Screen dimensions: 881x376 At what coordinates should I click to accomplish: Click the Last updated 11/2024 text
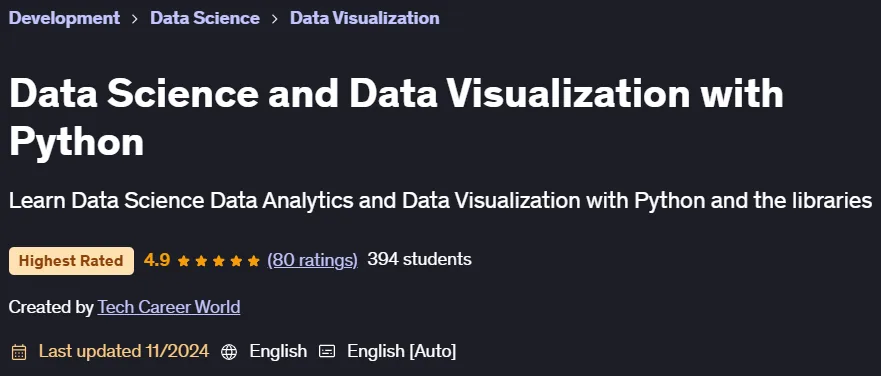(124, 351)
